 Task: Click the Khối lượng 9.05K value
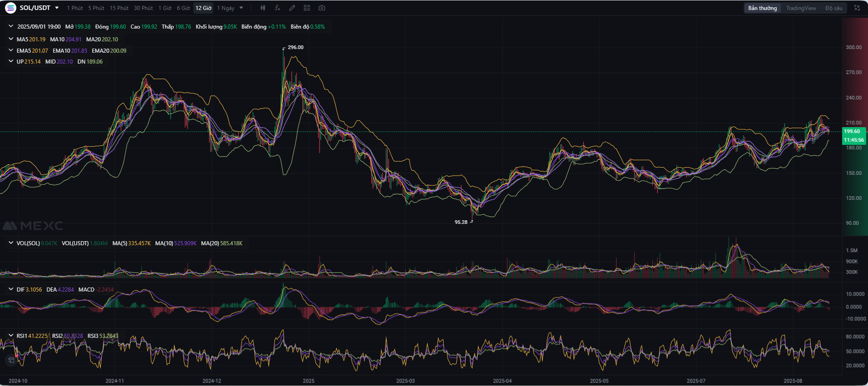pyautogui.click(x=216, y=27)
